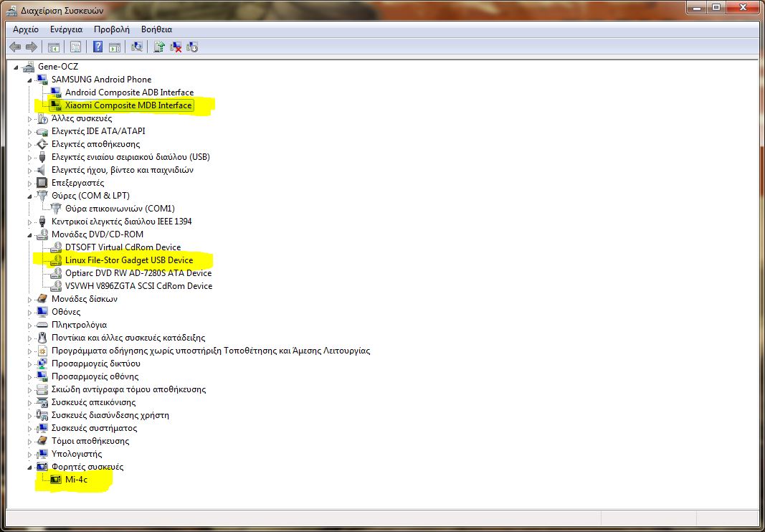
Task: Expand the Προσαρμογείς δικτύου node
Action: click(x=30, y=364)
